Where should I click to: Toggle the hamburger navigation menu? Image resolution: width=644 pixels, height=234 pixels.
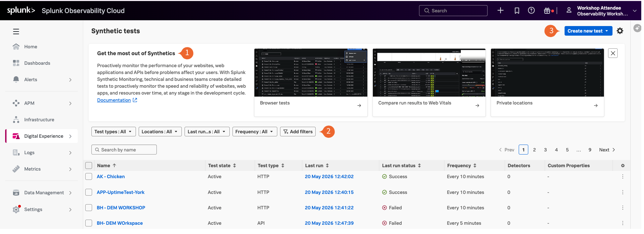[16, 32]
